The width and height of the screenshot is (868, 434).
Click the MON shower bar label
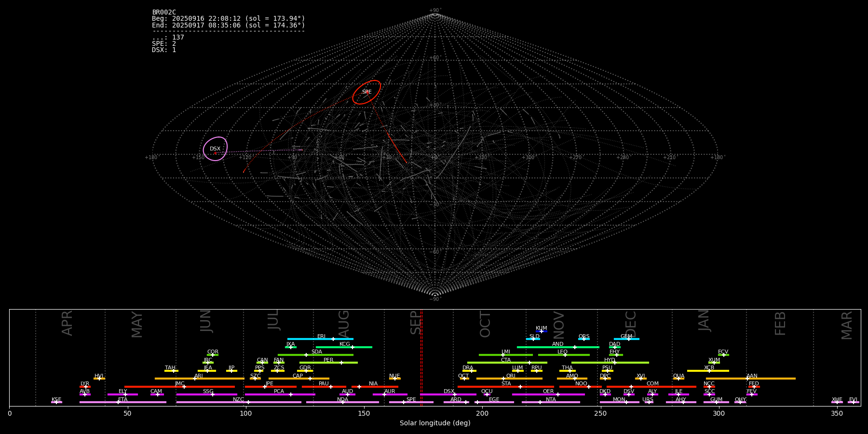click(619, 400)
